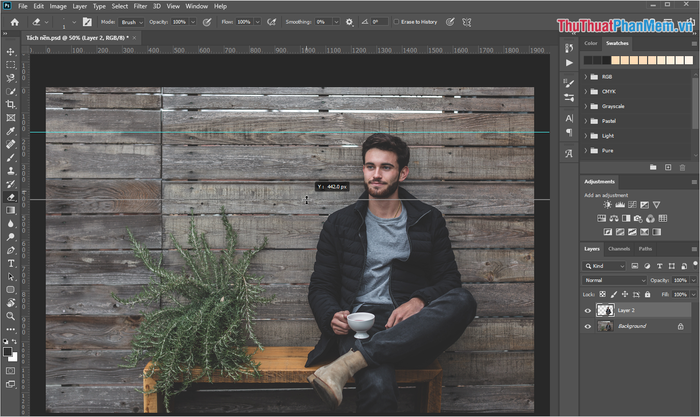This screenshot has width=700, height=417.
Task: Open the Image menu
Action: tap(58, 6)
